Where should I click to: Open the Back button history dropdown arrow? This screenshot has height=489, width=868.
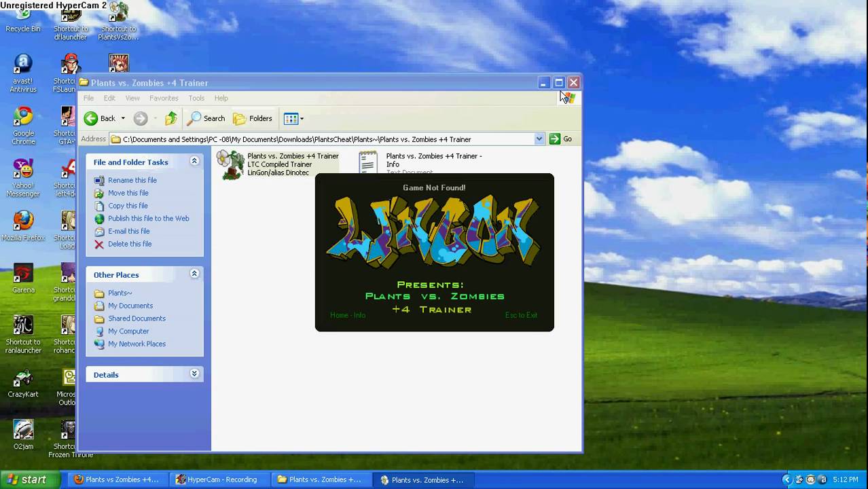coord(123,118)
